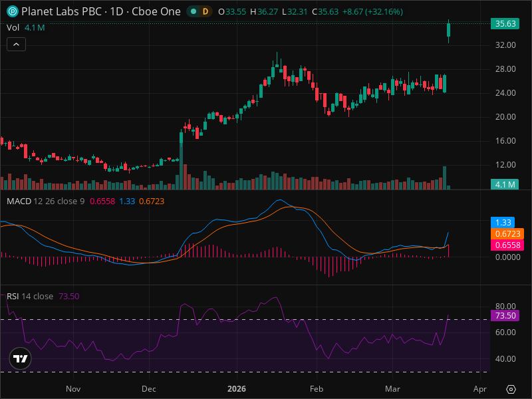Click the orange 0.6723 signal label

point(507,234)
